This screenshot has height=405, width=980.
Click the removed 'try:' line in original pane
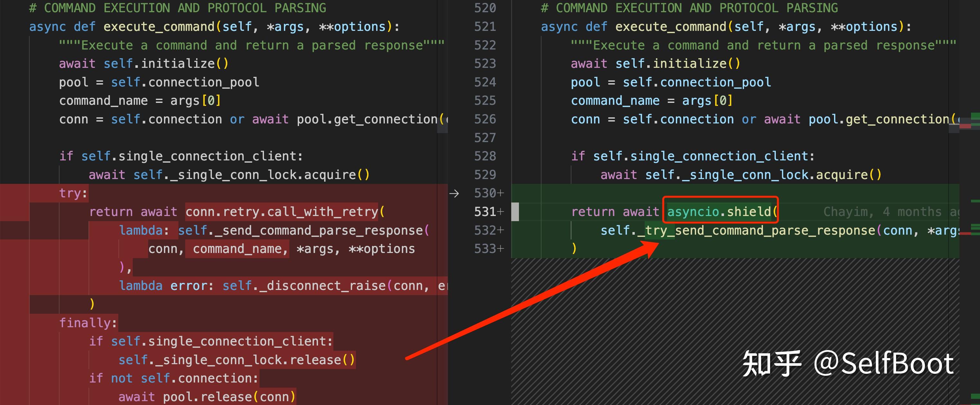[73, 194]
